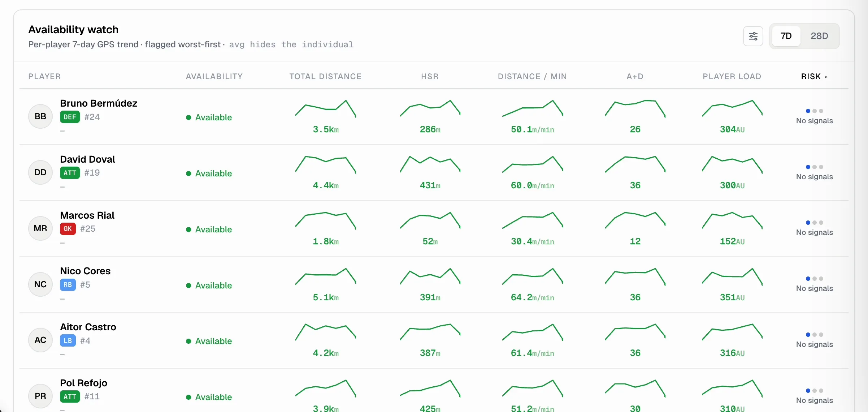The image size is (868, 412).
Task: Click the GK position badge for Marcos Rial
Action: (x=68, y=228)
